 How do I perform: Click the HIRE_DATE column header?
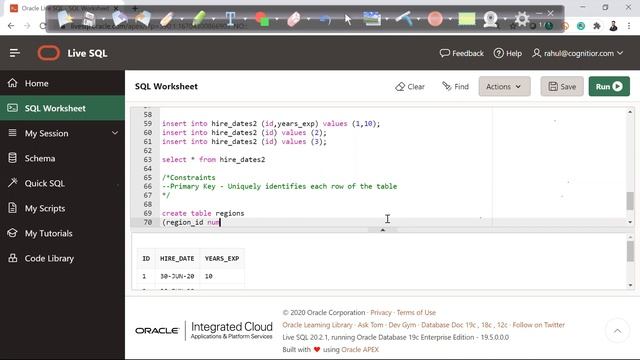(x=177, y=258)
